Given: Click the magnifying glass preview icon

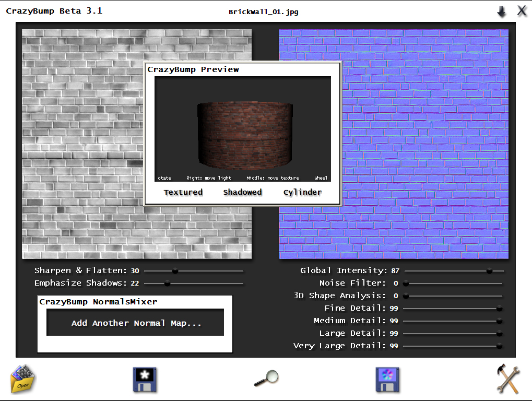Looking at the screenshot, I should (x=266, y=378).
